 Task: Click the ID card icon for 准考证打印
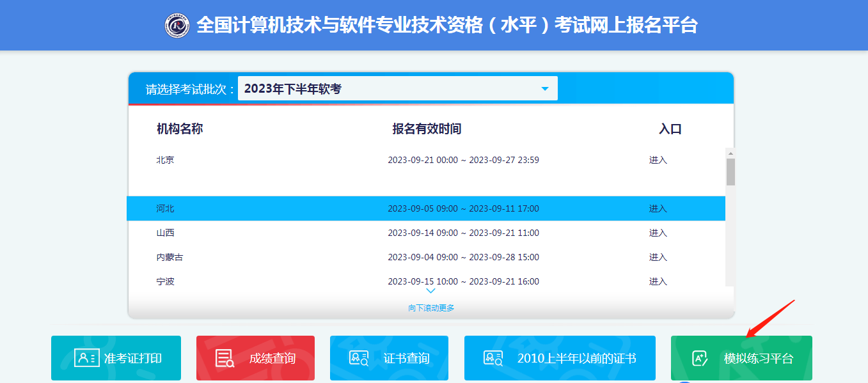[x=86, y=358]
